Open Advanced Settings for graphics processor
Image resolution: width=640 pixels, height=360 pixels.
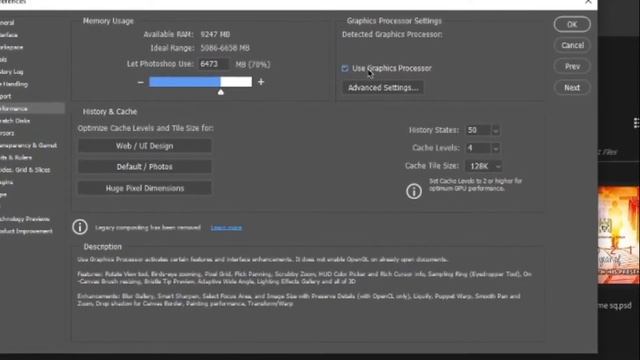coord(383,88)
